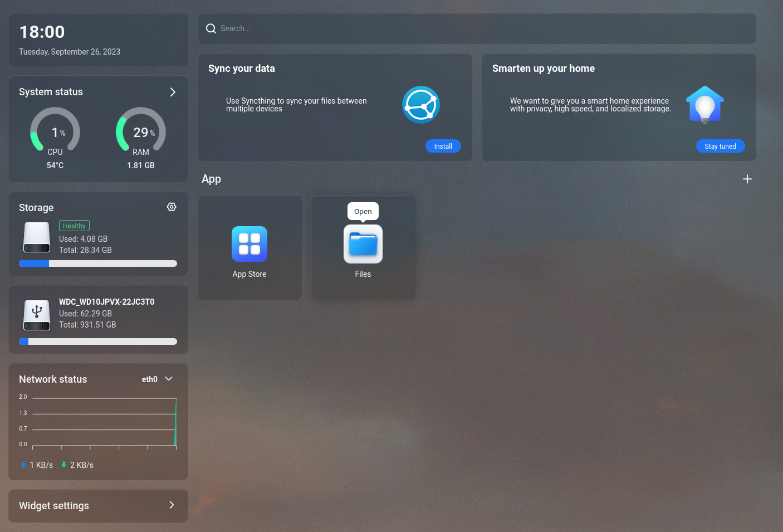
Task: Click Used: 4.08 GB text
Action: (x=84, y=239)
